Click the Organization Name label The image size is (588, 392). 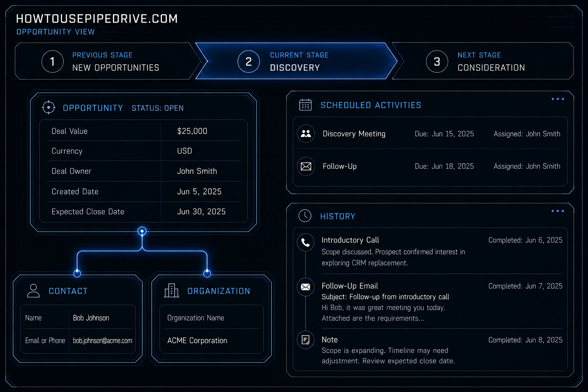(x=196, y=318)
